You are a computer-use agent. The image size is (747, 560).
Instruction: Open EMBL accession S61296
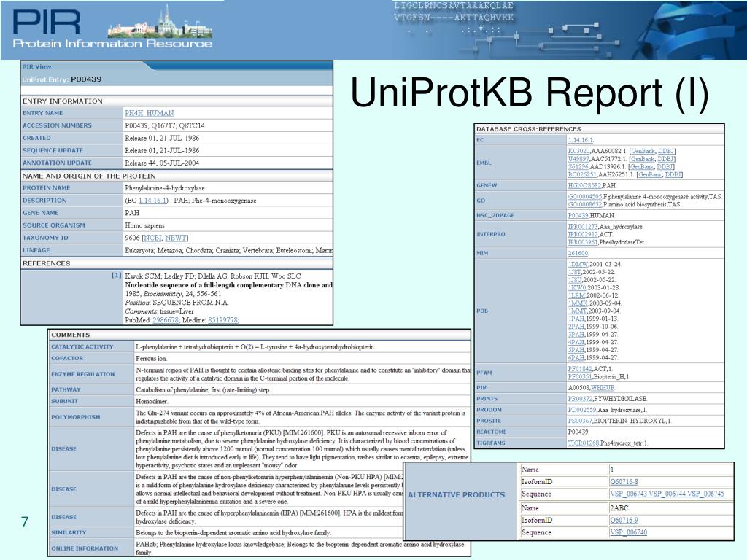tap(578, 167)
